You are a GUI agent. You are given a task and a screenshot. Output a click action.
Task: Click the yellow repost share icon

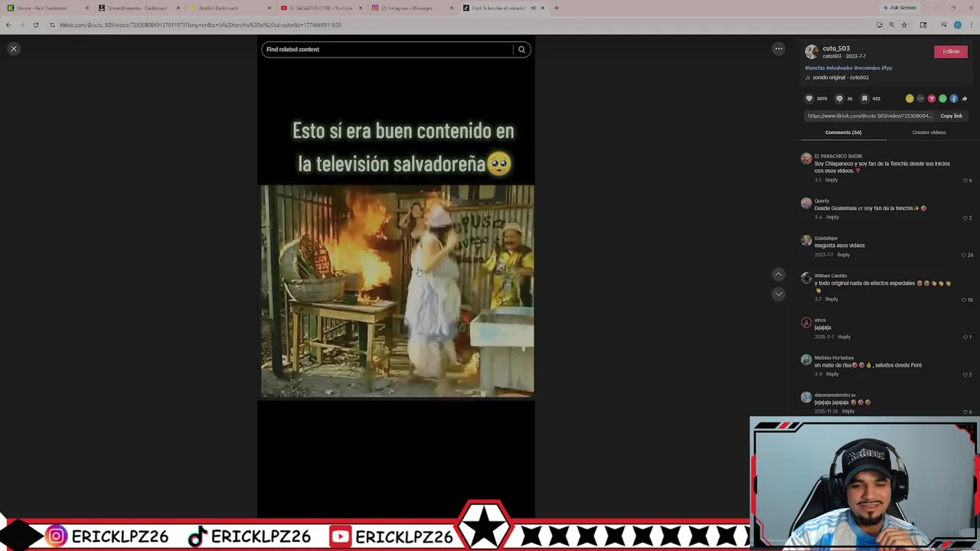click(x=910, y=99)
